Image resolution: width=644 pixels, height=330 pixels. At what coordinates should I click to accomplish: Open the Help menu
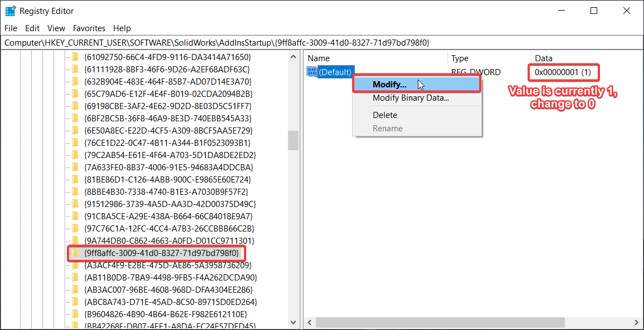pos(122,28)
